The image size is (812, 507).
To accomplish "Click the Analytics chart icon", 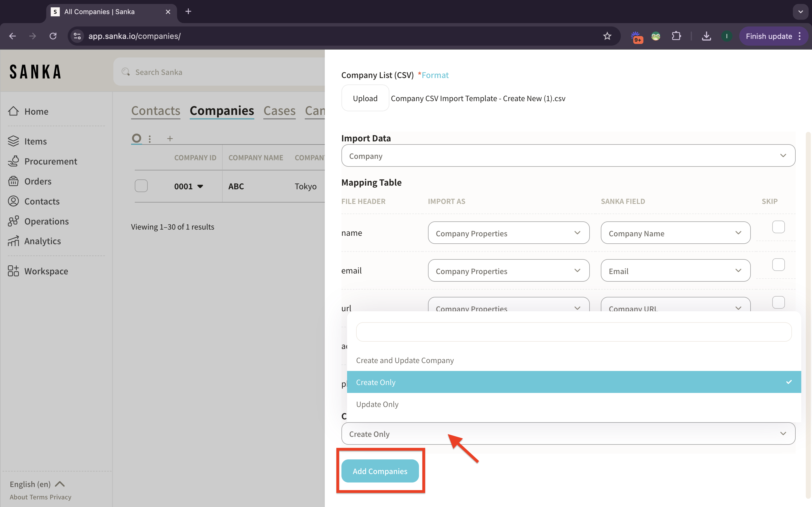I will 14,241.
